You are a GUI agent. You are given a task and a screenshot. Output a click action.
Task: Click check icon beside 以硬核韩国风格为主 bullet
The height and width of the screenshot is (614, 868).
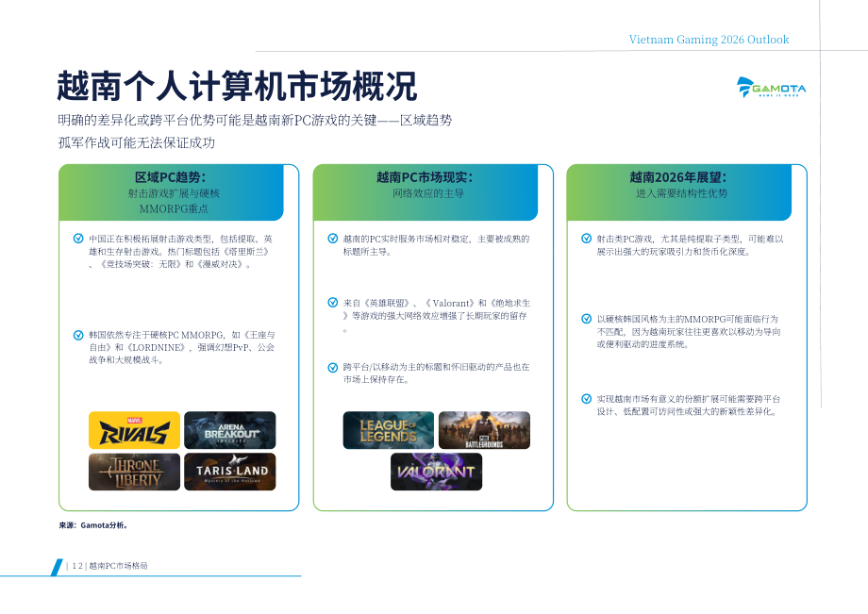click(x=586, y=319)
